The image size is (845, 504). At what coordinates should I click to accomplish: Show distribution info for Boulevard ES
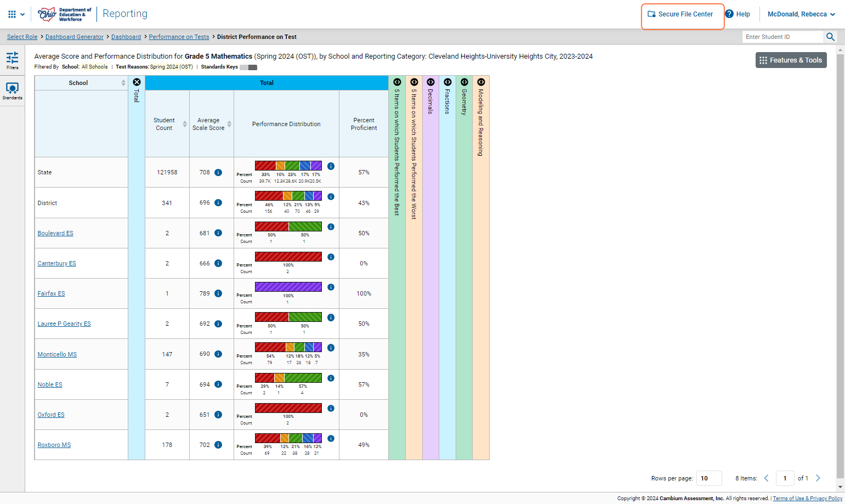331,226
